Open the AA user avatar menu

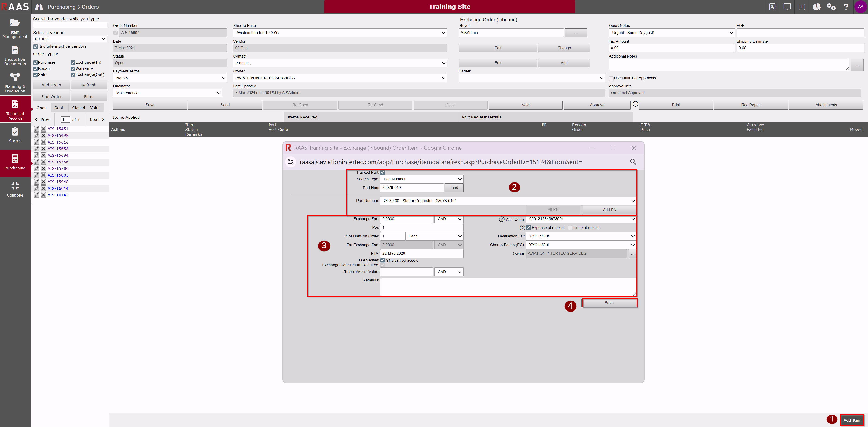tap(861, 7)
